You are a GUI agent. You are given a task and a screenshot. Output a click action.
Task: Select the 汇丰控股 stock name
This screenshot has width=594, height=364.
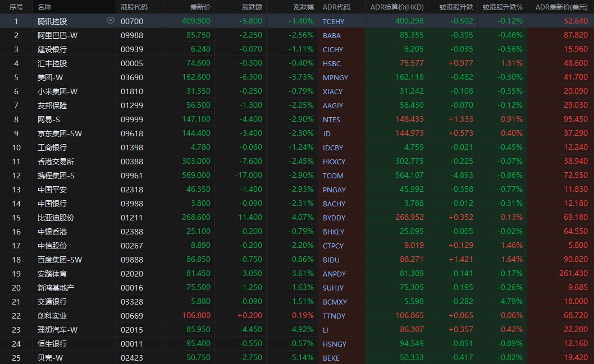(52, 63)
